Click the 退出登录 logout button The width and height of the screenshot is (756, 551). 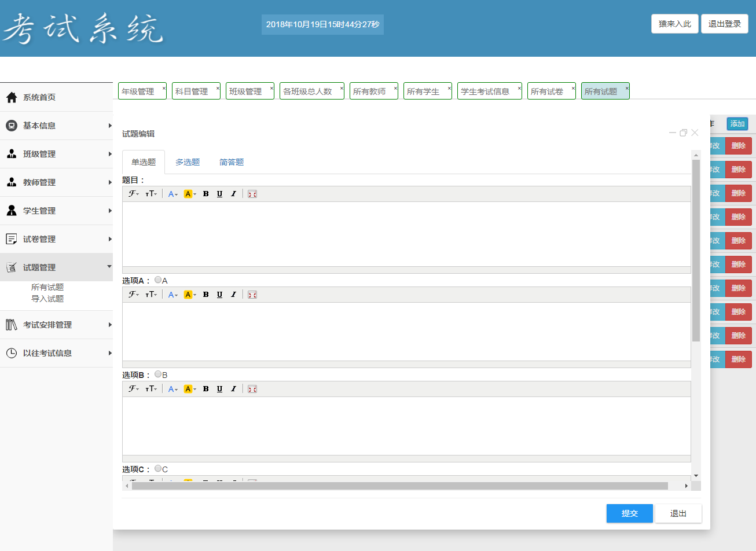725,24
